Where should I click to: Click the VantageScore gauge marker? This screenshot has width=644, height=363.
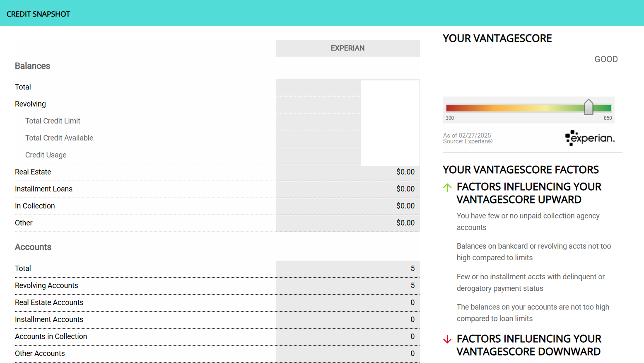pyautogui.click(x=589, y=107)
